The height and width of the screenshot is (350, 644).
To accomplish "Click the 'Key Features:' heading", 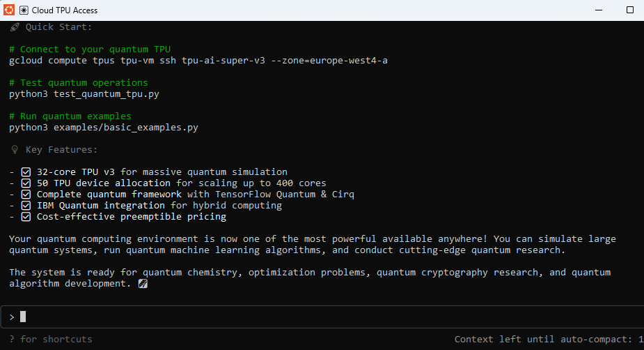I will click(x=61, y=150).
